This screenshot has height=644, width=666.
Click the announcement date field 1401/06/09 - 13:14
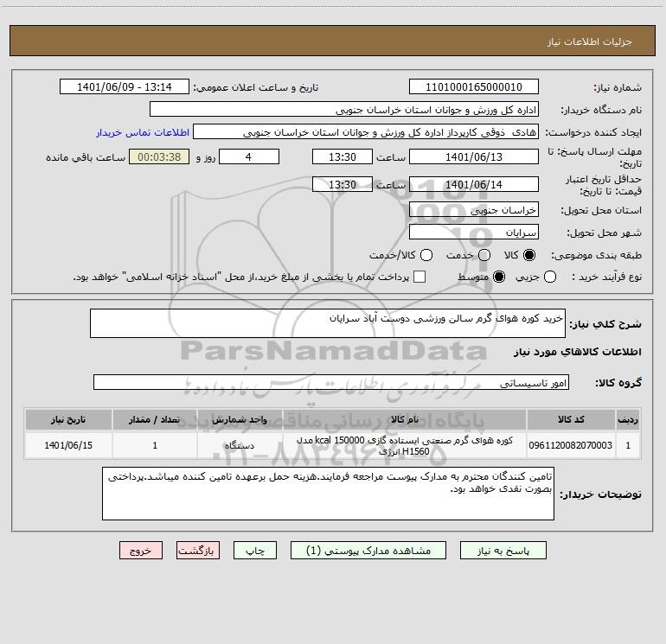[125, 86]
